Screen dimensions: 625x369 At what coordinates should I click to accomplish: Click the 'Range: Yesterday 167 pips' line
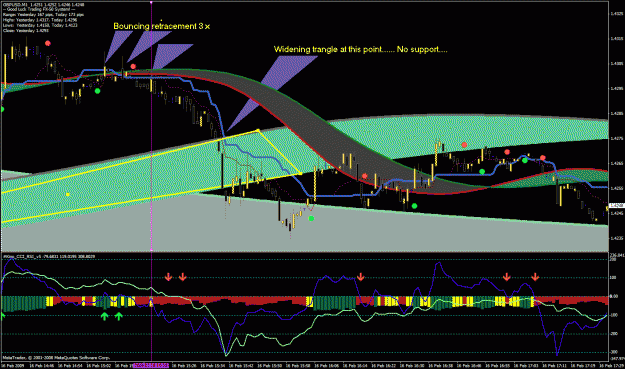pos(44,15)
